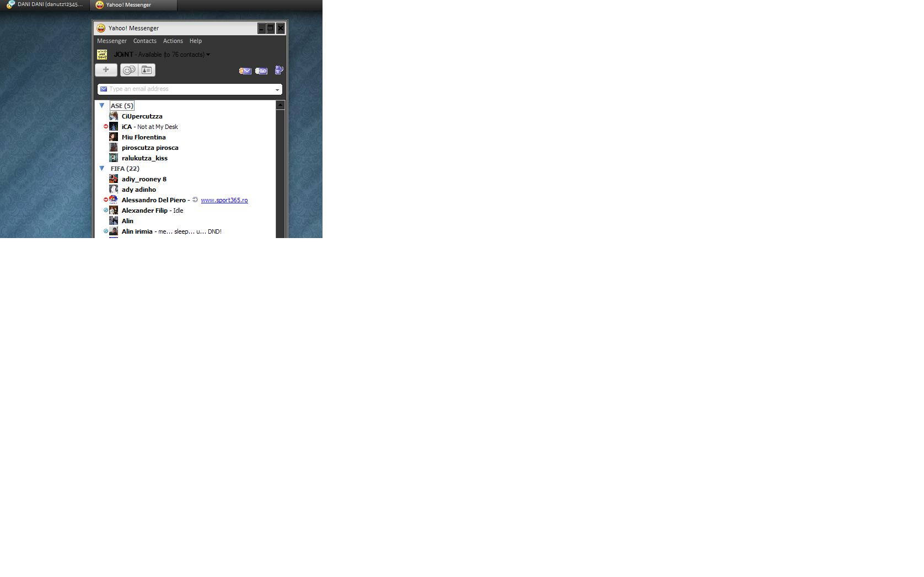The image size is (924, 577).
Task: Collapse the FIFA (22) group triangle
Action: (102, 168)
